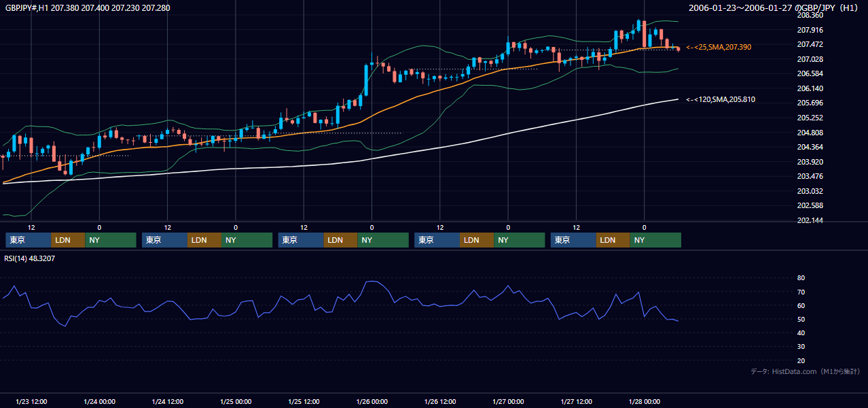868x408 pixels.
Task: Click price axis label 203.476
Action: pyautogui.click(x=810, y=176)
